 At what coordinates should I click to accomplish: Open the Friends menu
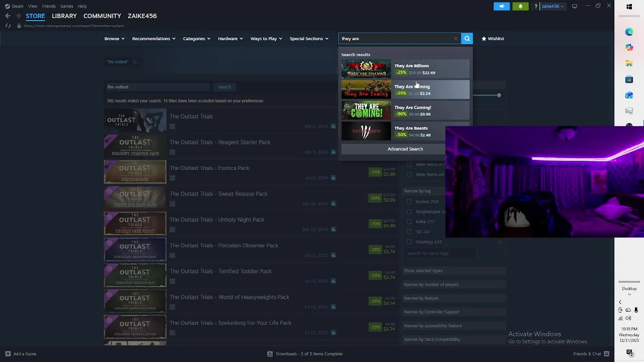[x=49, y=6]
